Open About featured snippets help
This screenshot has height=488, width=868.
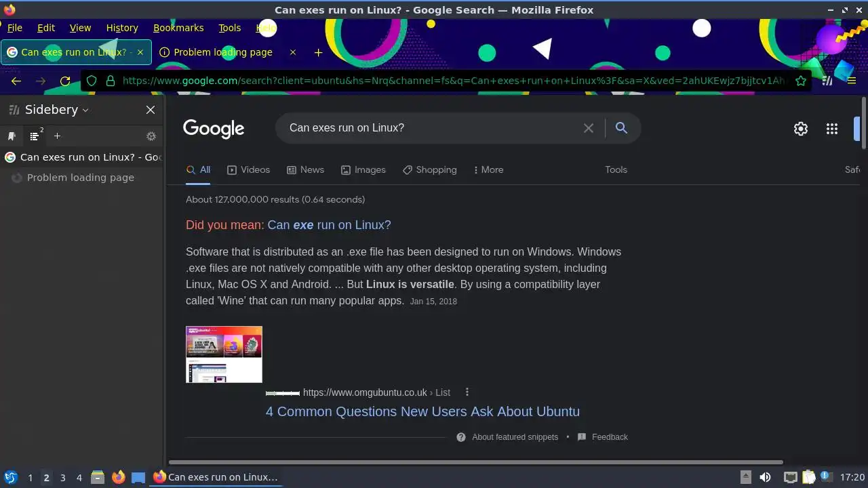click(x=508, y=437)
